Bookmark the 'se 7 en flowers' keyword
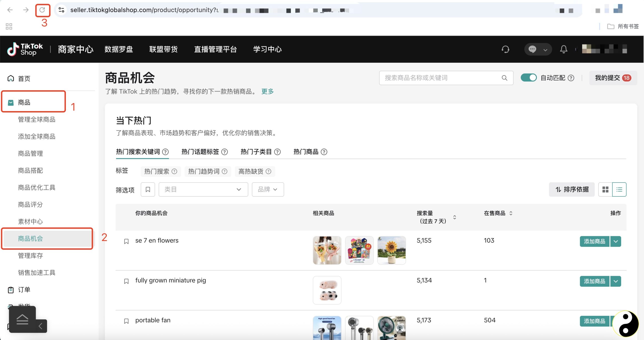Viewport: 644px width, 340px height. pos(126,241)
